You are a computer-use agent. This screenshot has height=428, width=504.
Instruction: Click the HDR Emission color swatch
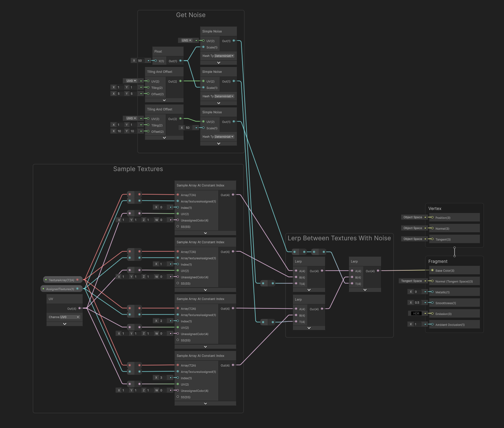point(416,314)
